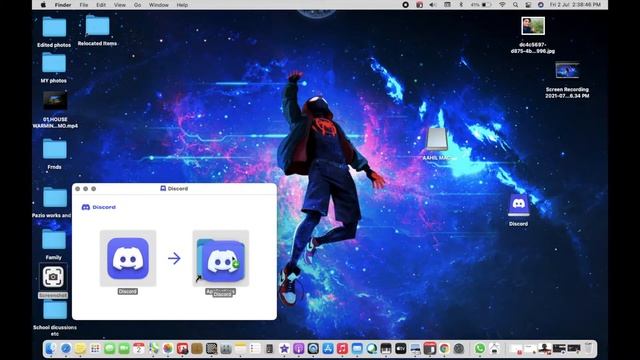Open Podcasts from the Dock
This screenshot has width=640, height=360.
coord(299,349)
